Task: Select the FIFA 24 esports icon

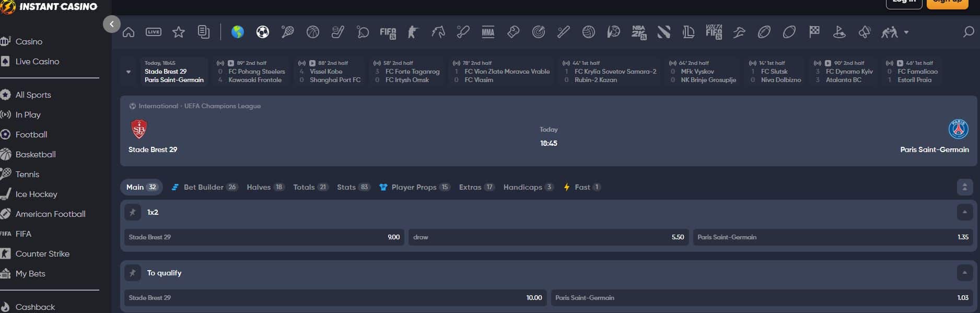Action: (x=388, y=33)
